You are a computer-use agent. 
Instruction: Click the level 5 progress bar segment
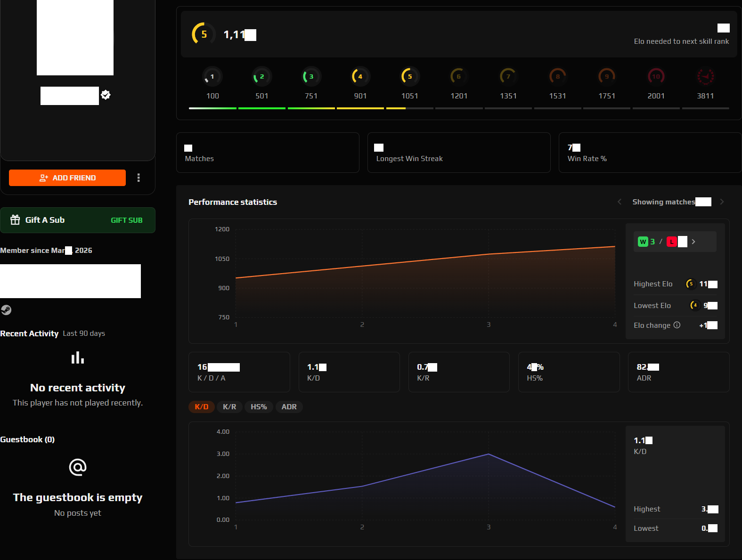[409, 108]
